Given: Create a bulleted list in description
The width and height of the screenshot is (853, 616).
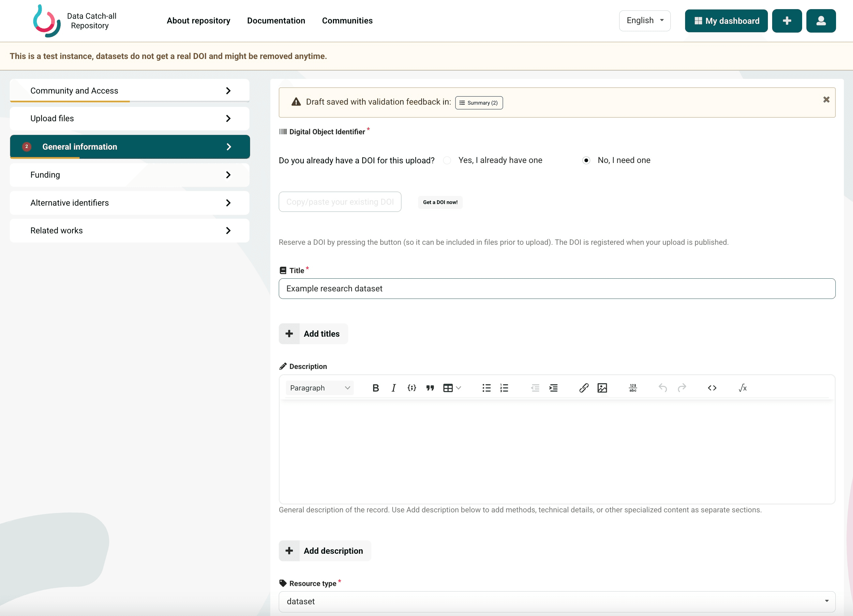Looking at the screenshot, I should click(x=486, y=388).
